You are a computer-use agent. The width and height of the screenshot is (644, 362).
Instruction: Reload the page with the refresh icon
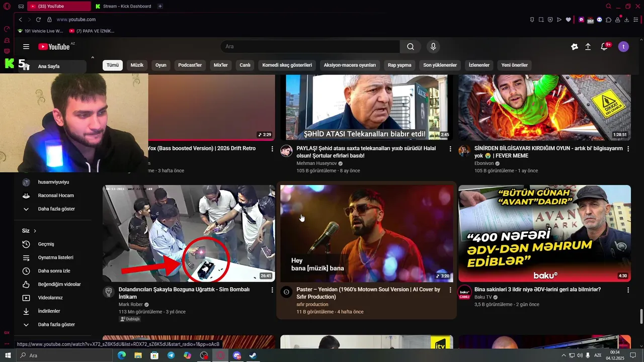point(38,20)
